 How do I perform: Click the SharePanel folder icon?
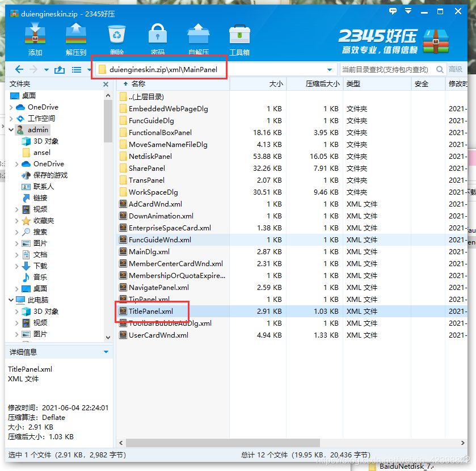123,168
